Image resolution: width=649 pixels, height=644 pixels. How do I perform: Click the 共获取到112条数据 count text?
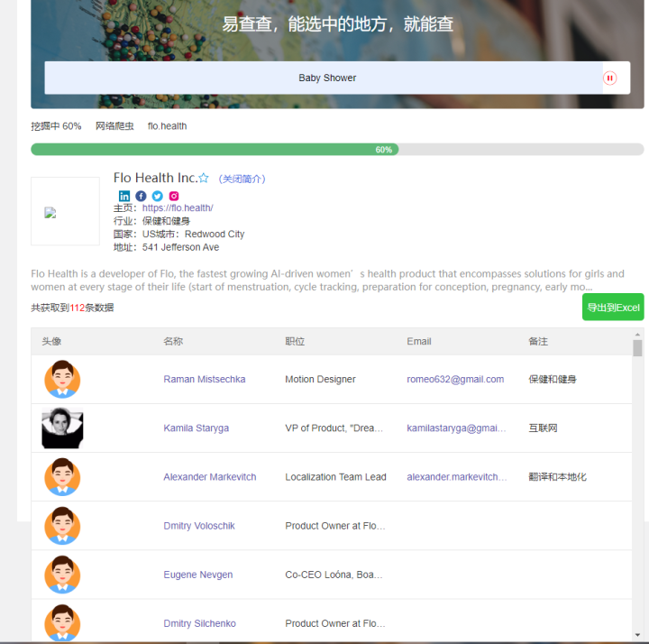72,308
